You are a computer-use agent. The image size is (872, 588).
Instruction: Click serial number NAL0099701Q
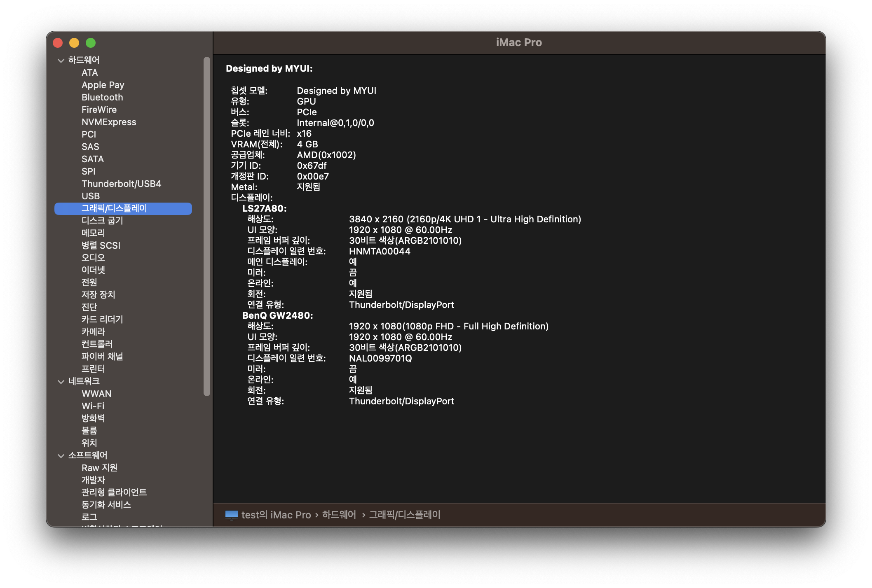coord(380,359)
